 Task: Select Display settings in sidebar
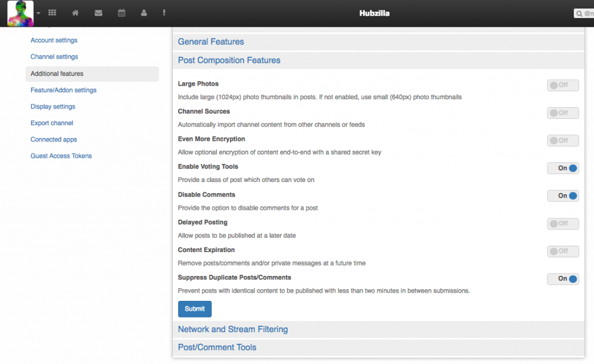coord(53,107)
